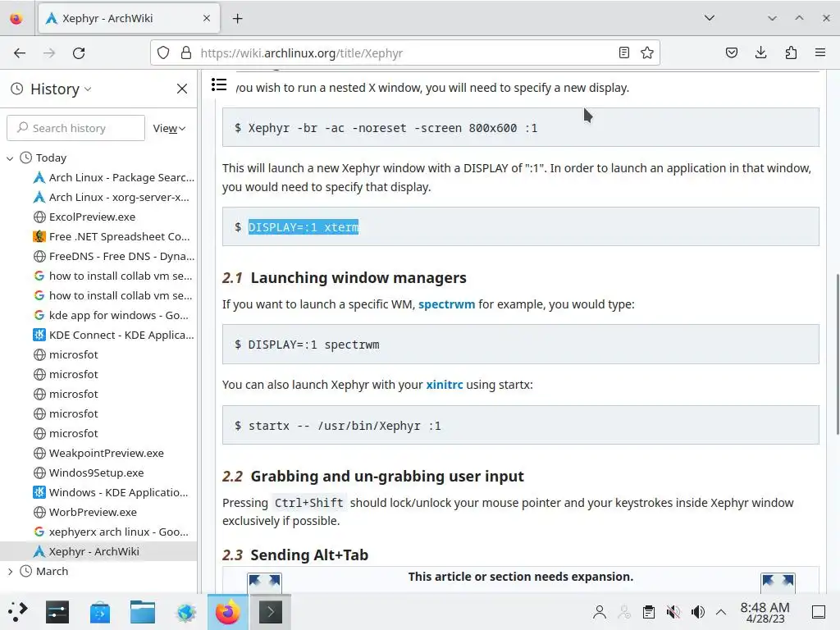The width and height of the screenshot is (840, 630).
Task: Click the page vertical scrollbar
Action: [837, 354]
